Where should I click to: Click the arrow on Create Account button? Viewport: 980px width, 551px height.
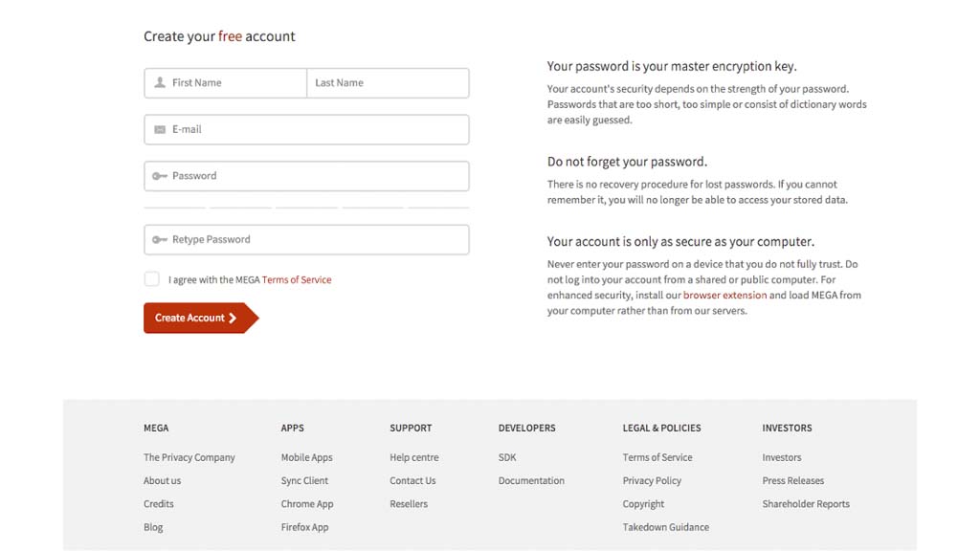[x=233, y=319]
